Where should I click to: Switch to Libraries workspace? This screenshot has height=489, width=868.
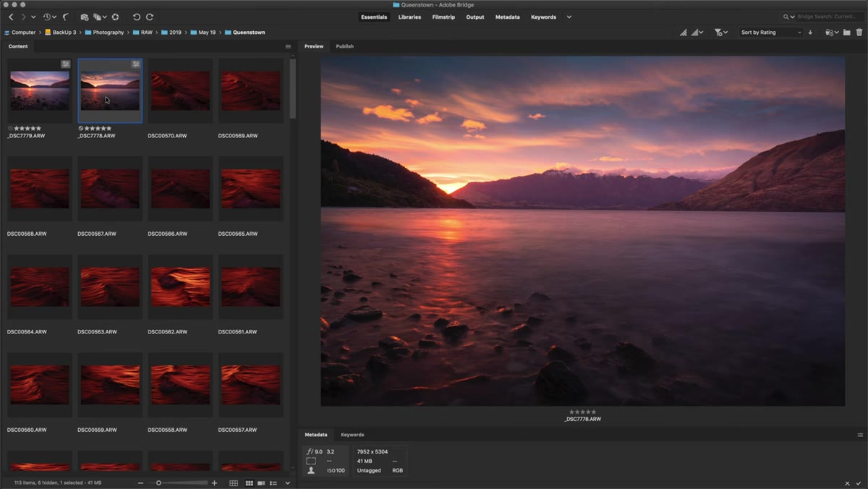[409, 17]
